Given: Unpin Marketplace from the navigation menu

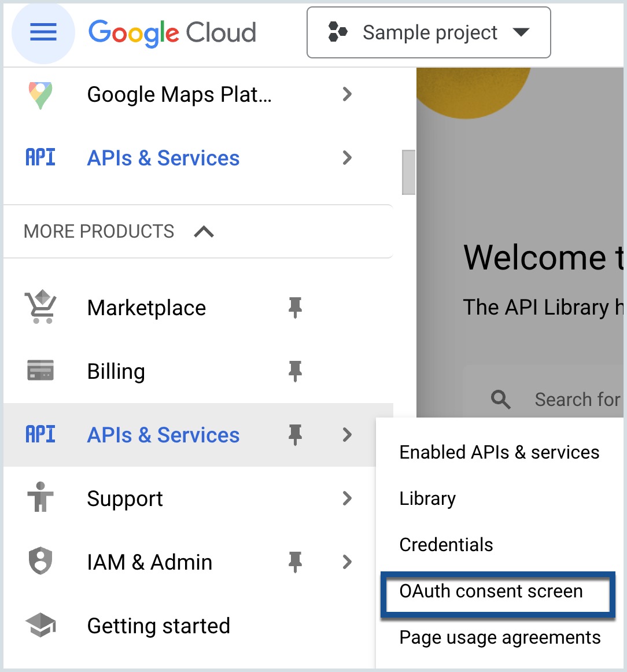Looking at the screenshot, I should pyautogui.click(x=295, y=307).
